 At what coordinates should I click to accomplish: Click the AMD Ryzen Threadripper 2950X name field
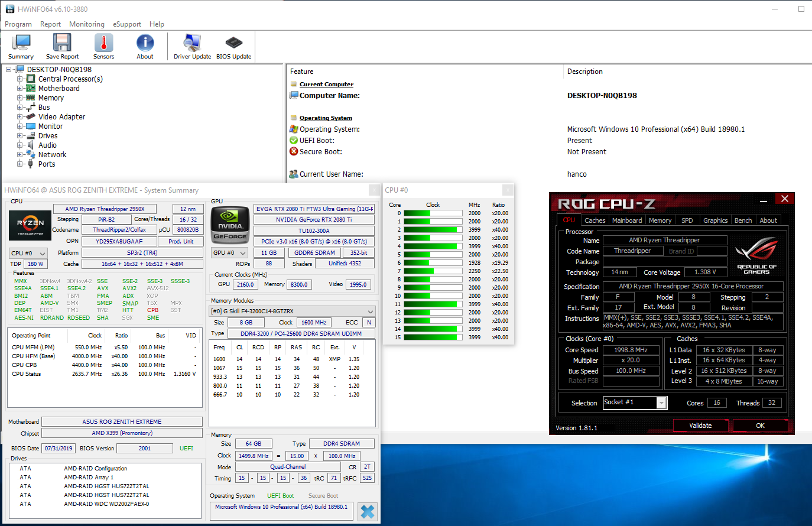(x=105, y=209)
